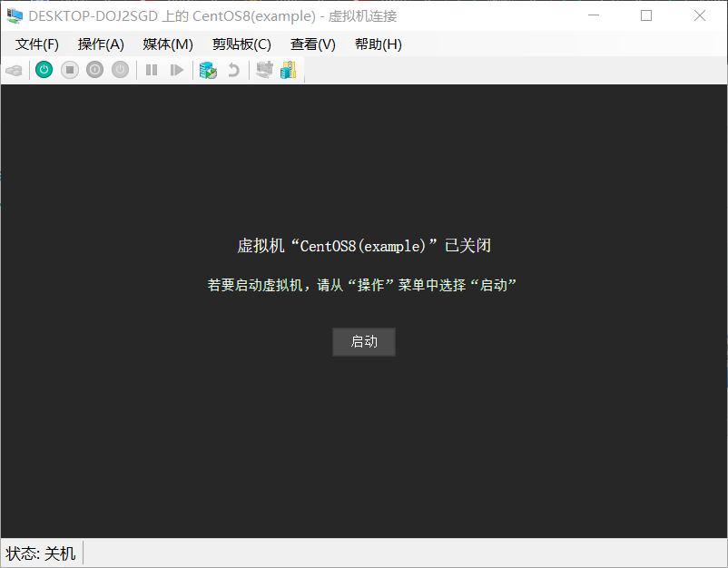Click the window's title bar app icon

(x=15, y=15)
